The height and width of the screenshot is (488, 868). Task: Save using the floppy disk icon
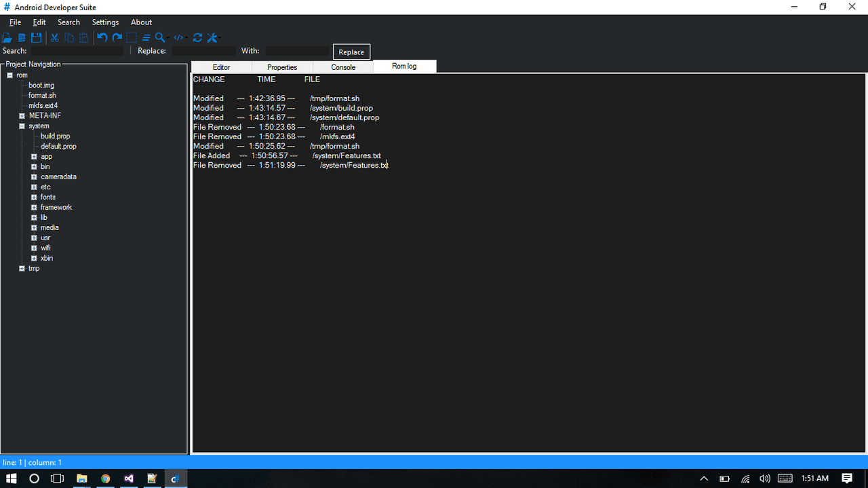[x=37, y=38]
